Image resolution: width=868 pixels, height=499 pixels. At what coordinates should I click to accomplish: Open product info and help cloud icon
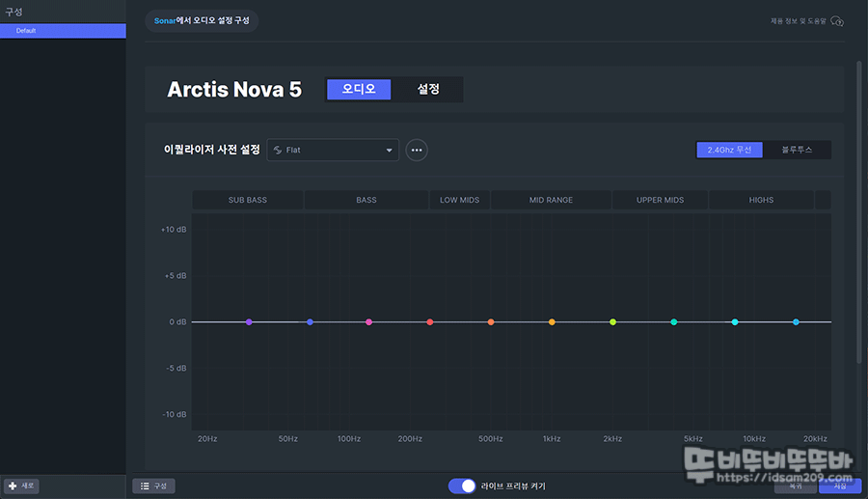[837, 21]
